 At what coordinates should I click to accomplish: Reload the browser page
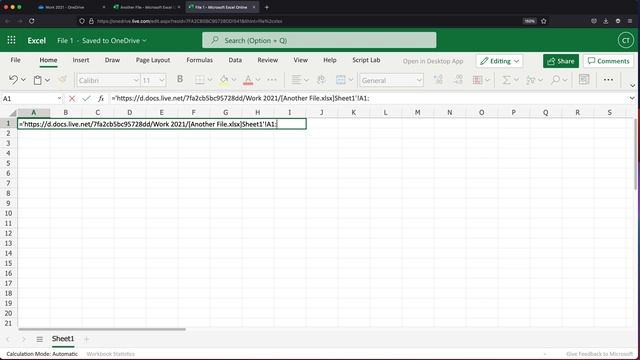click(x=32, y=21)
